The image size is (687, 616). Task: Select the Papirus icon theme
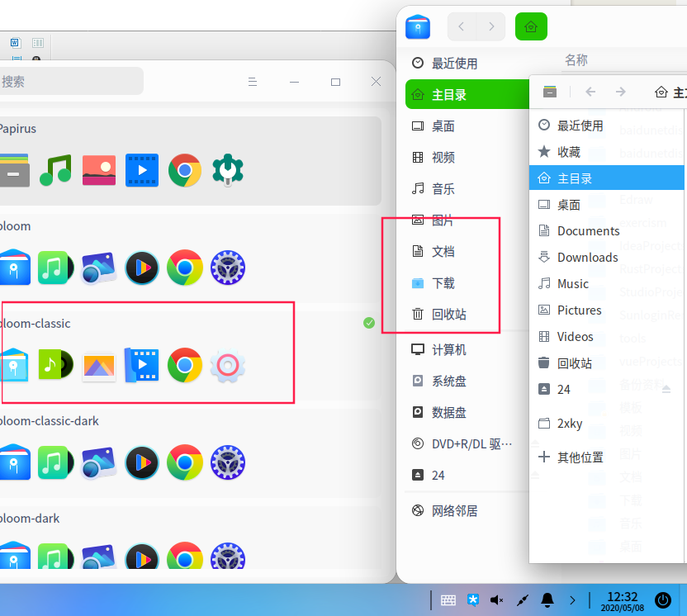189,161
